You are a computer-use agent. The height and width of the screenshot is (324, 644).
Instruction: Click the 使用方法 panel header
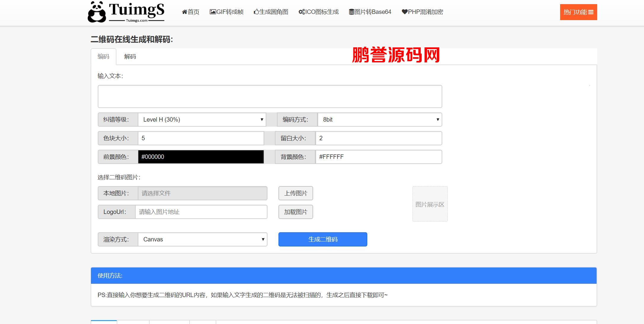click(344, 275)
